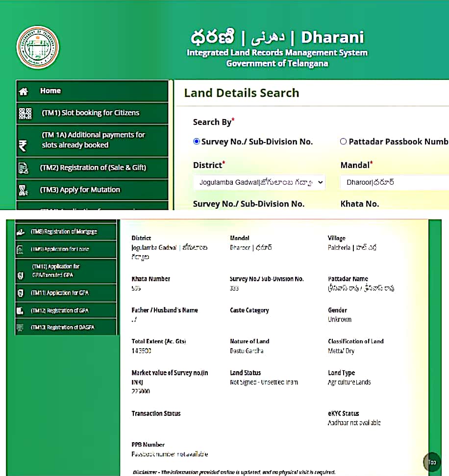Click the Pattadar Name Telugu value
Viewport: 449px width, 476px height.
click(x=361, y=288)
